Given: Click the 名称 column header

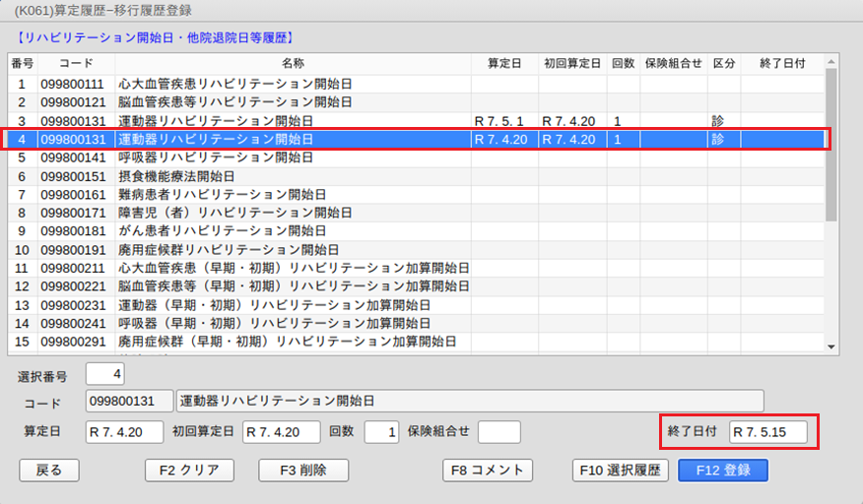Looking at the screenshot, I should coord(293,63).
